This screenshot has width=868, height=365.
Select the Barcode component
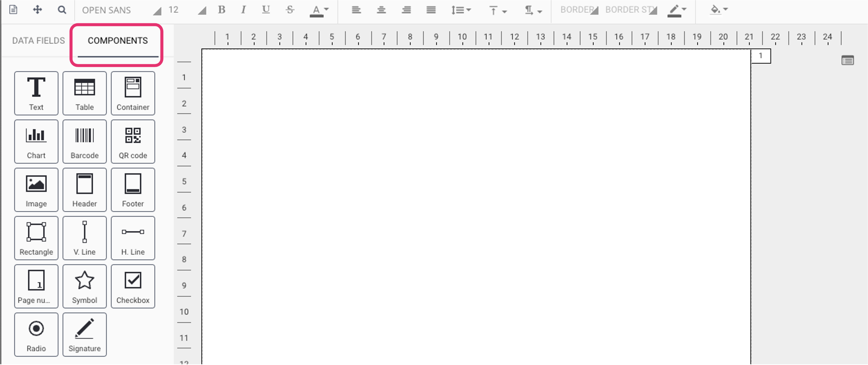84,141
